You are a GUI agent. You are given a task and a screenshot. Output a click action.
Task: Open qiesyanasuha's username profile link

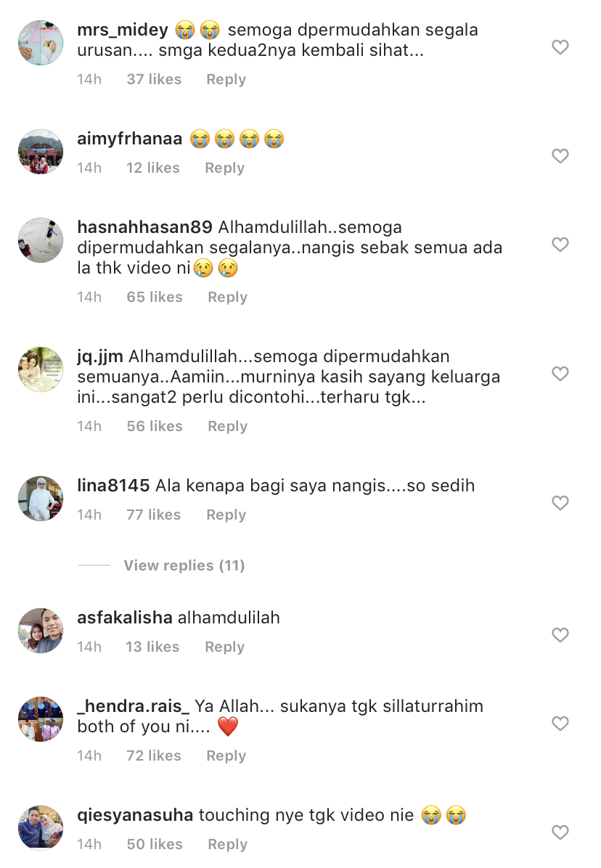[135, 815]
